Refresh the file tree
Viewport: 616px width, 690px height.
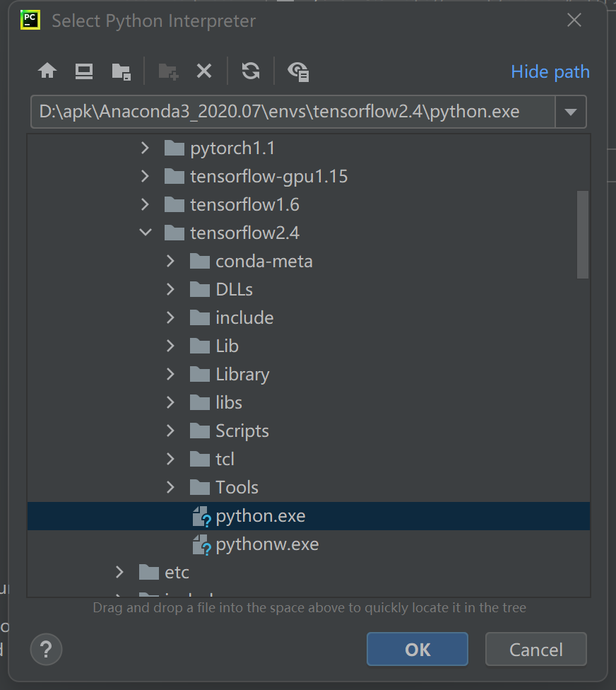[251, 71]
